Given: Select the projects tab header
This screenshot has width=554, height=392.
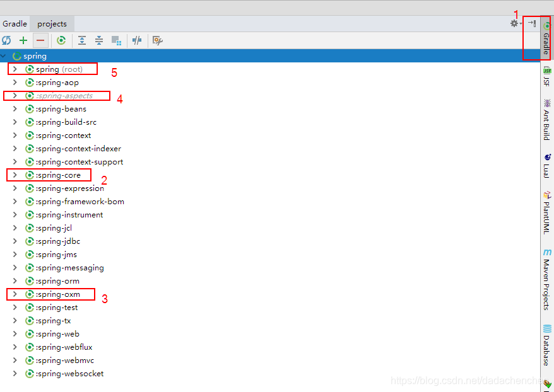Looking at the screenshot, I should coord(52,24).
